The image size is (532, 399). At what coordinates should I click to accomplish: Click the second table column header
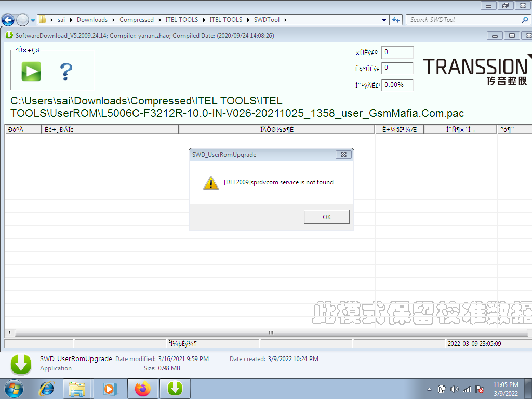pos(110,129)
